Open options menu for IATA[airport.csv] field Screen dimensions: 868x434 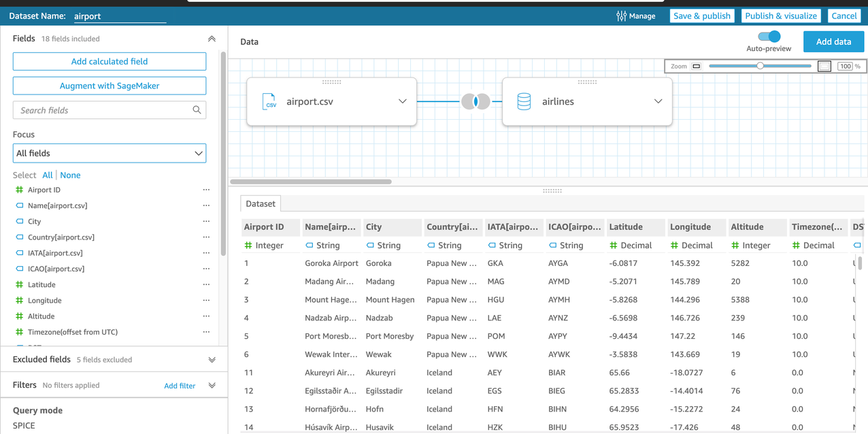click(206, 253)
